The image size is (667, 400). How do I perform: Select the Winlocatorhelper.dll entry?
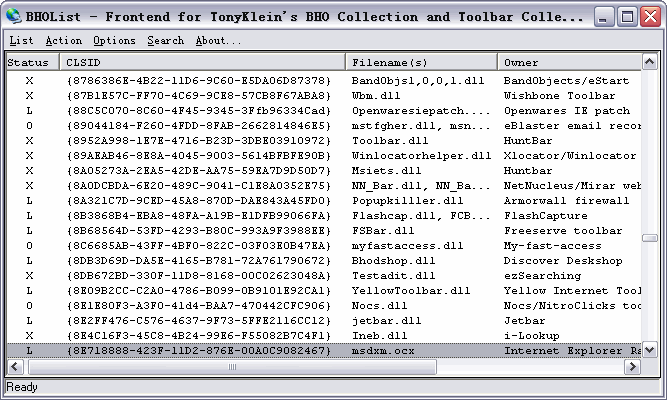(421, 156)
